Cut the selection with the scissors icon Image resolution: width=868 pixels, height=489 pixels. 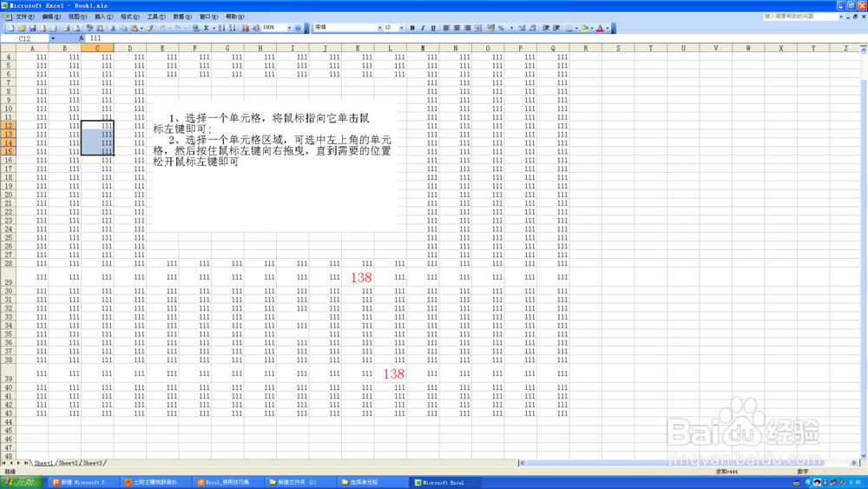click(x=113, y=28)
